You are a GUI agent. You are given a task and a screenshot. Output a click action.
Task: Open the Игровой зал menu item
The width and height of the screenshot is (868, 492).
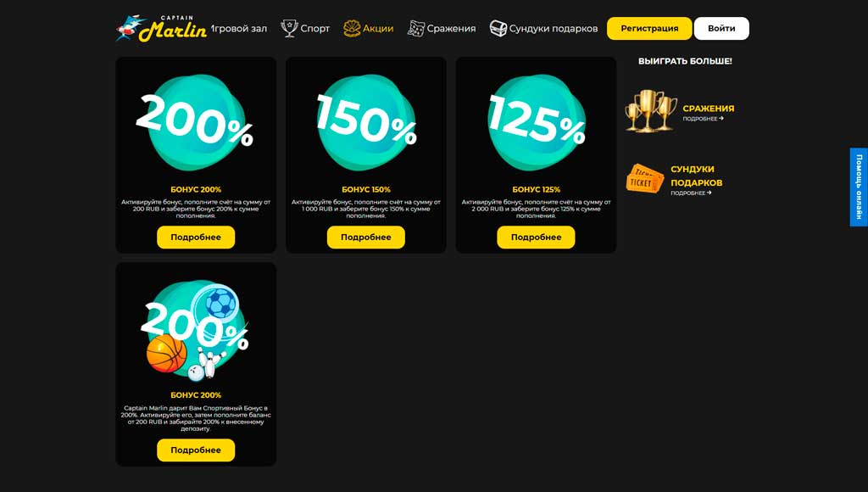coord(239,28)
